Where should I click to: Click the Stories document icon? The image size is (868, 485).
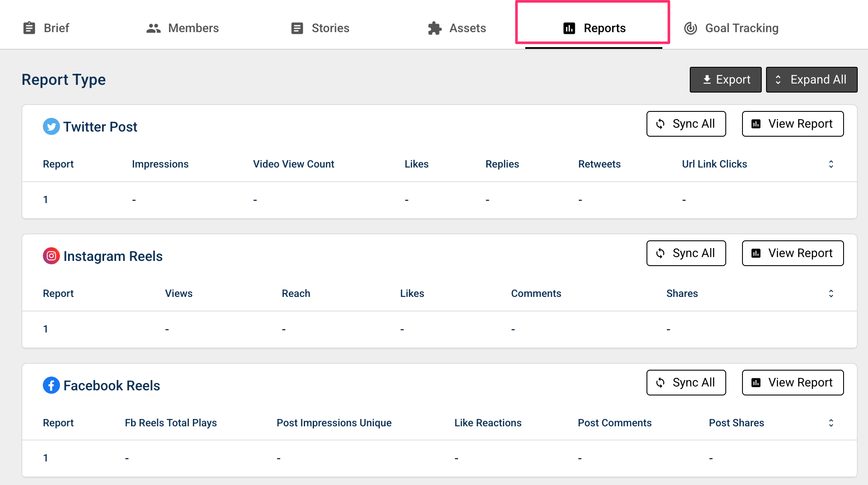tap(297, 28)
